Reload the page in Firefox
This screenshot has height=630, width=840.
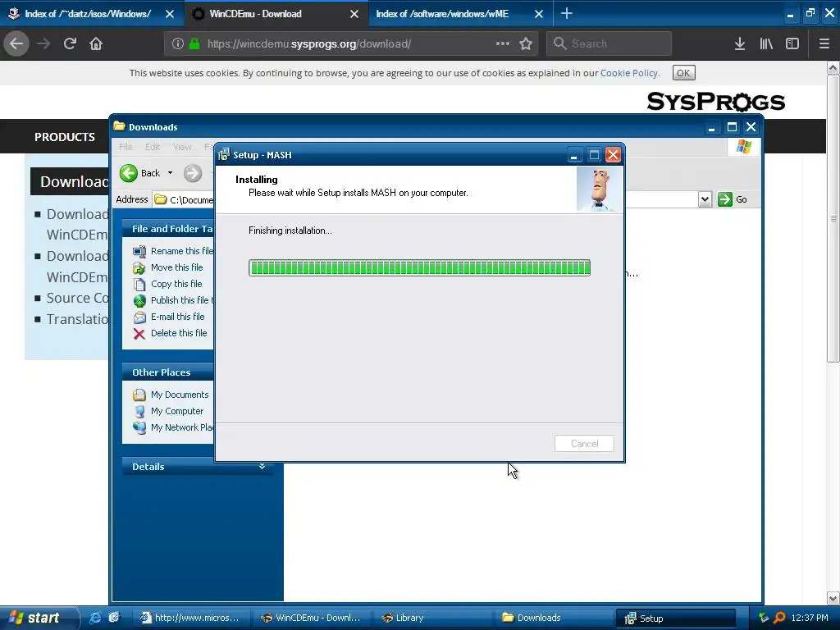pos(70,43)
